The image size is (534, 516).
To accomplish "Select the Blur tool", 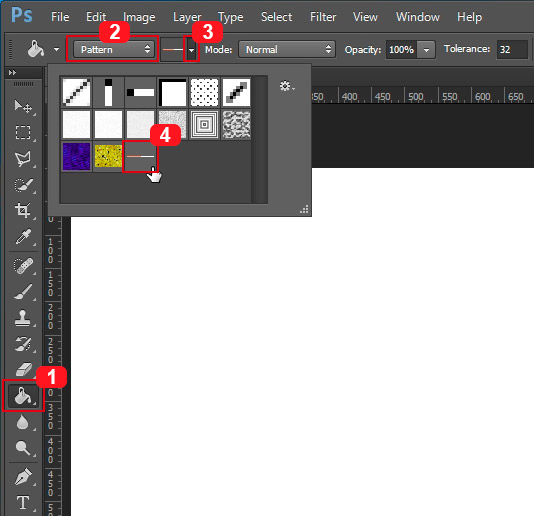I will click(x=23, y=422).
